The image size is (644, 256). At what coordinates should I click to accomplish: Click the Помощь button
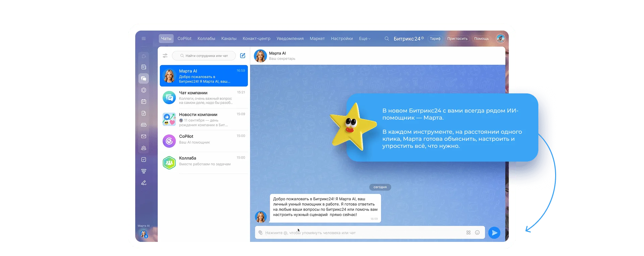481,39
